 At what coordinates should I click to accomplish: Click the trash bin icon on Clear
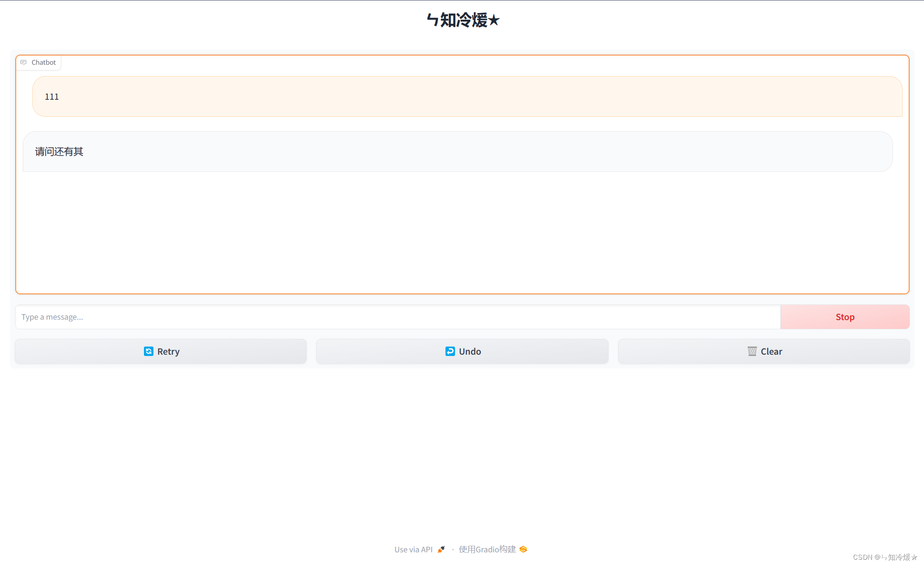coord(752,352)
